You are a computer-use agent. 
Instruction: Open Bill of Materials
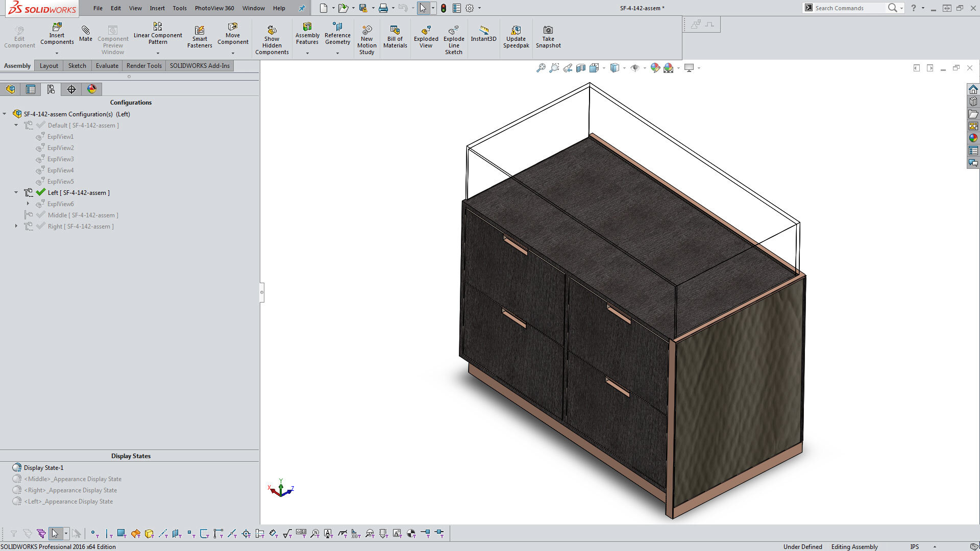(x=395, y=37)
